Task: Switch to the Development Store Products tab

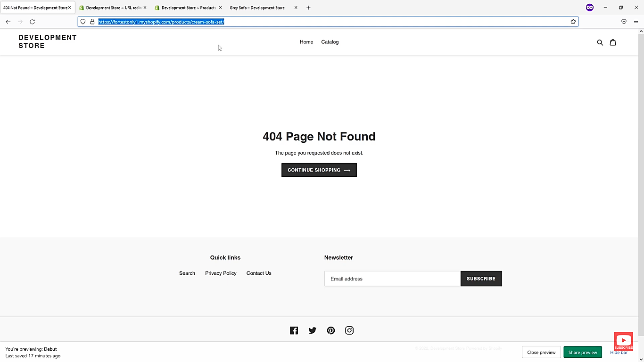Action: [x=189, y=8]
